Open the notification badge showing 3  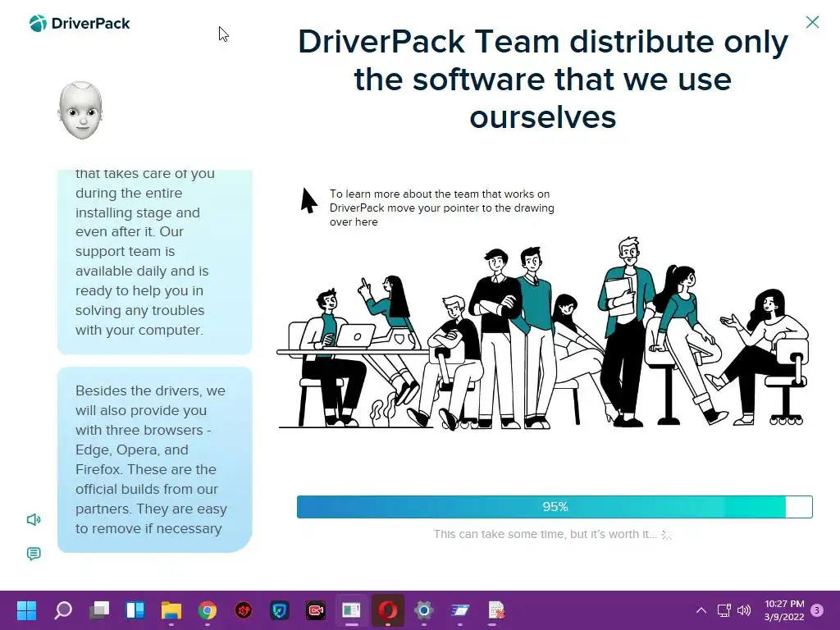click(x=817, y=610)
